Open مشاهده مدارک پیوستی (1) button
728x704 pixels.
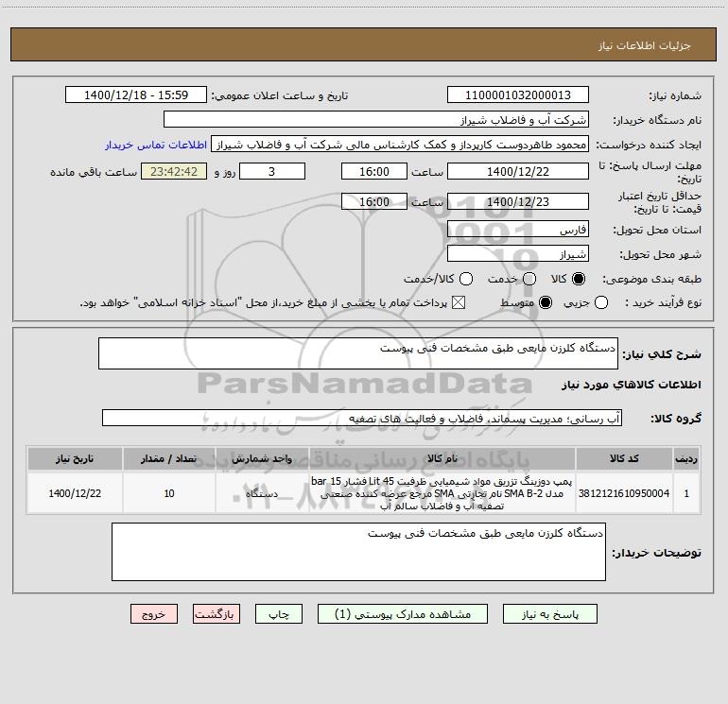click(403, 614)
